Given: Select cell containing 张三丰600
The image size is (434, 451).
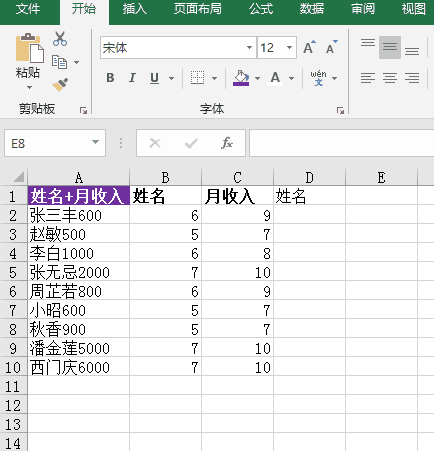Looking at the screenshot, I should tap(79, 215).
